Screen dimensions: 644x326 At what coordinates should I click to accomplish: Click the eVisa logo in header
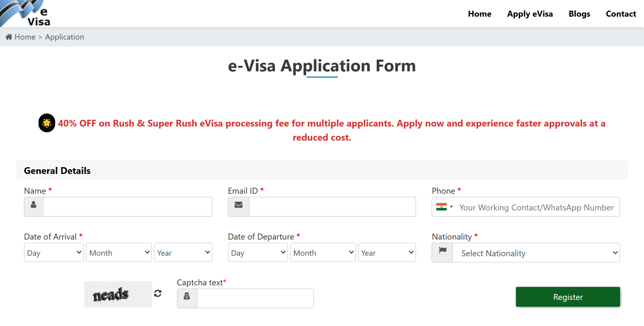(x=26, y=13)
